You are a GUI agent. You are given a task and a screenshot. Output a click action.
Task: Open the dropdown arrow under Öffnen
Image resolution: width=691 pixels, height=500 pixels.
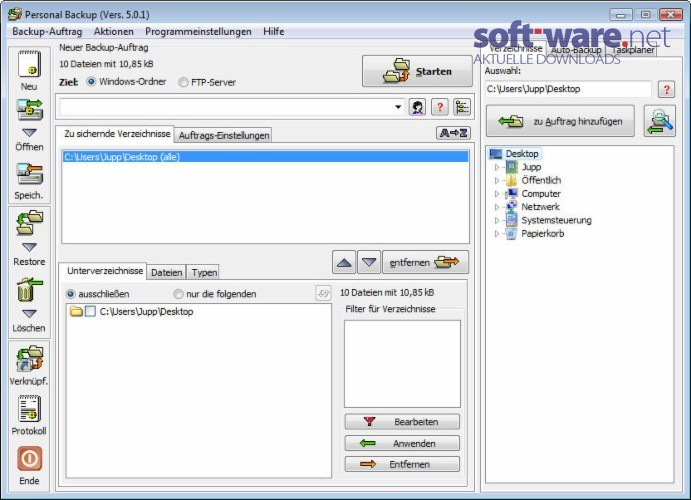[x=29, y=133]
